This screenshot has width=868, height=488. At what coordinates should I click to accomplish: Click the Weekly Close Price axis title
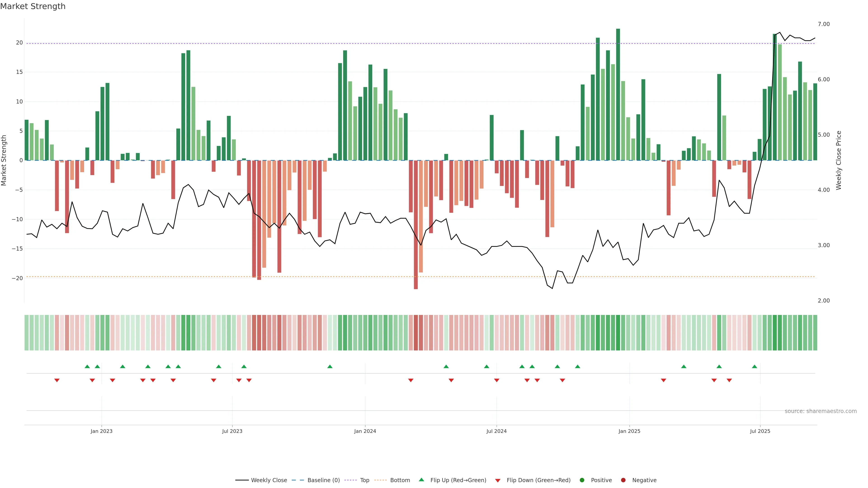tap(839, 160)
